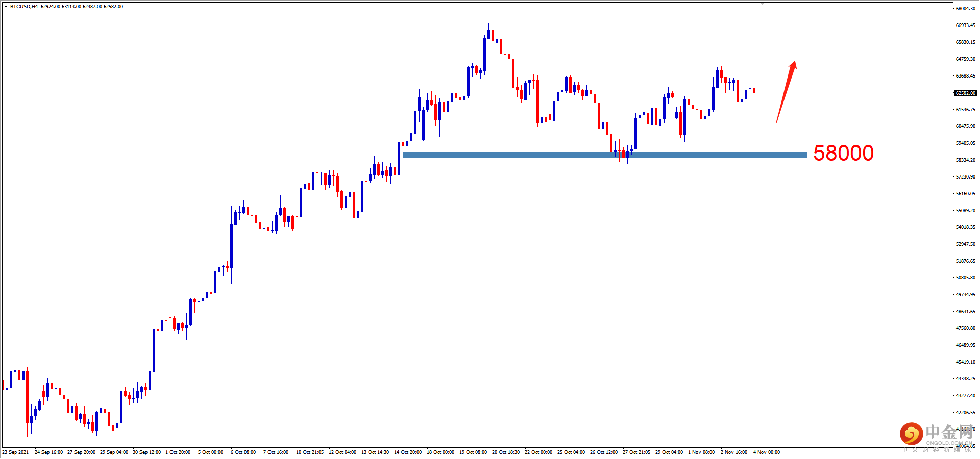
Task: Pick the 65830.15 price axis label
Action: [966, 42]
